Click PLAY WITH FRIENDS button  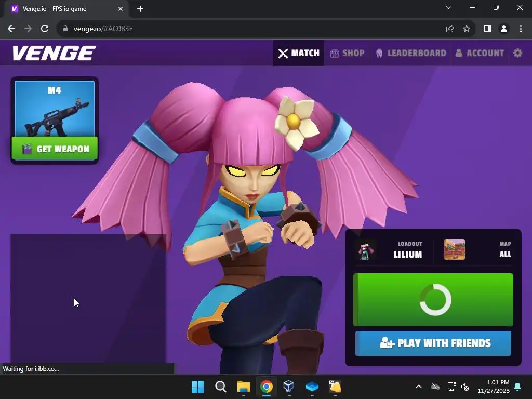click(x=433, y=343)
